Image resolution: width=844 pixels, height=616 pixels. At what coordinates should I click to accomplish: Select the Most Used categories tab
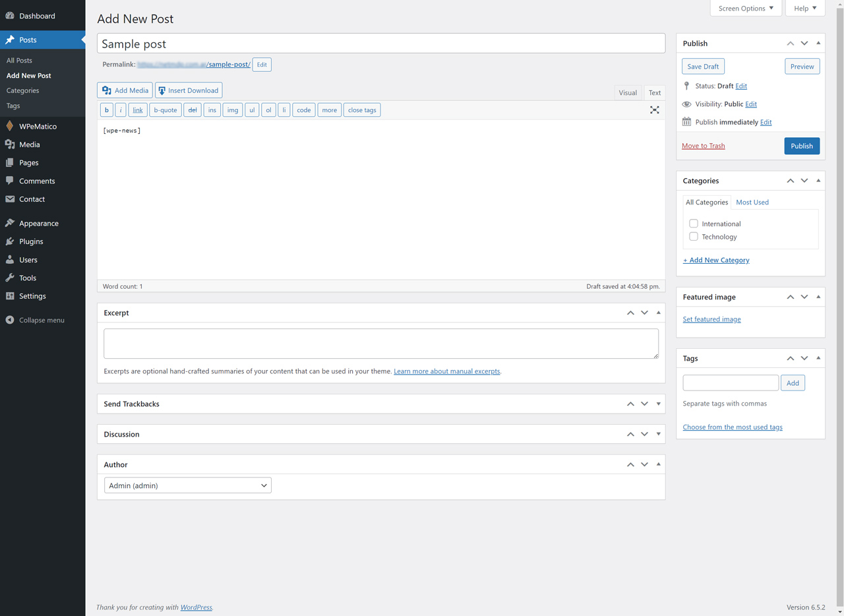point(752,202)
